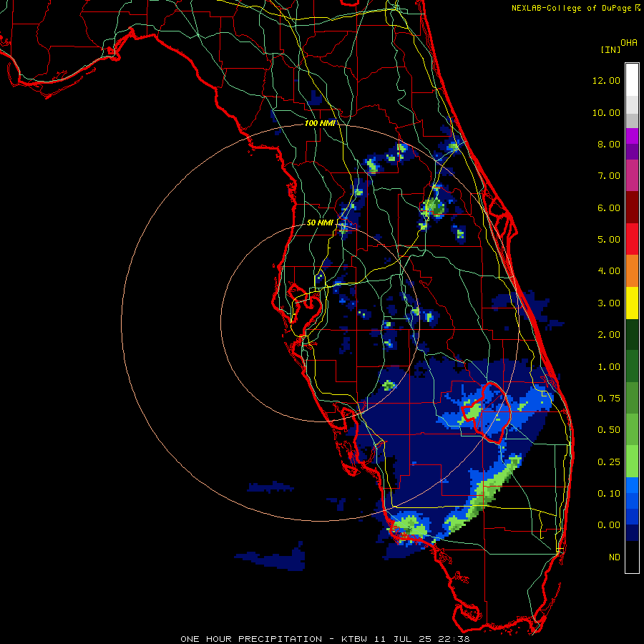Click the 6.00 legend value
The image size is (644, 644).
[x=609, y=208]
